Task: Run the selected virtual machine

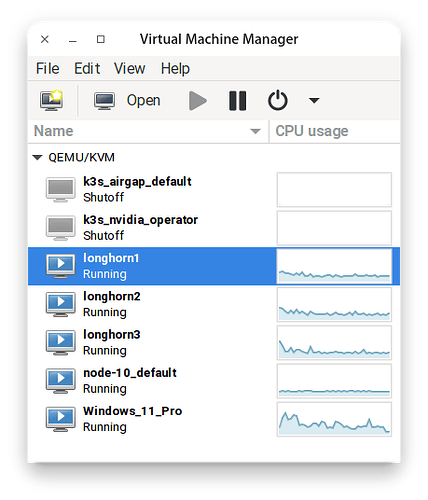Action: tap(198, 101)
